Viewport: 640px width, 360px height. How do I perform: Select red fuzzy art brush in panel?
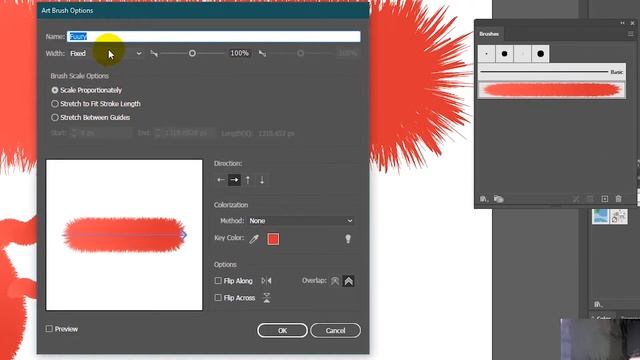pos(551,90)
